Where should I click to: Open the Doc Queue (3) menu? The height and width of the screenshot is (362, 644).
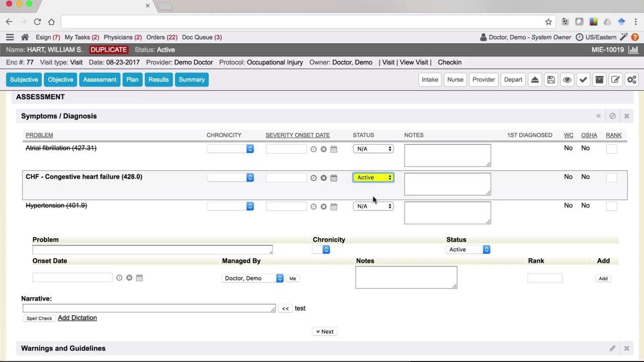202,37
